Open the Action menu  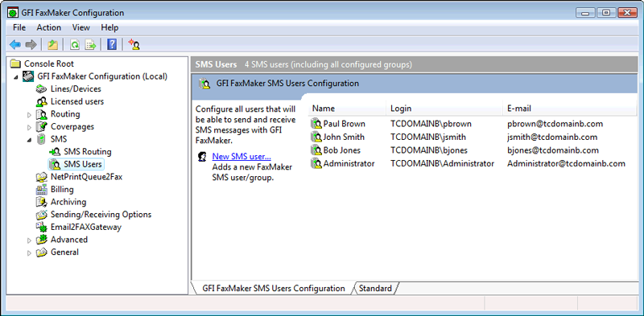(x=49, y=27)
